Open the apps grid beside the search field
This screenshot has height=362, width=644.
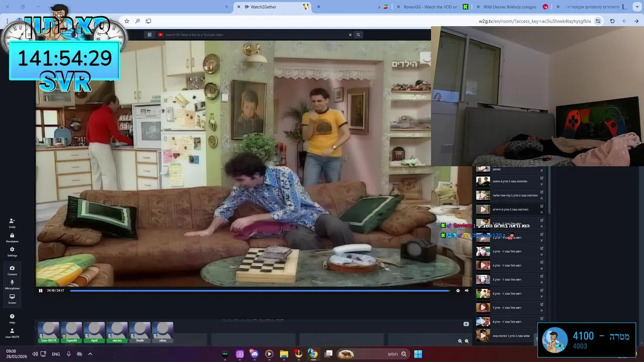[x=149, y=35]
